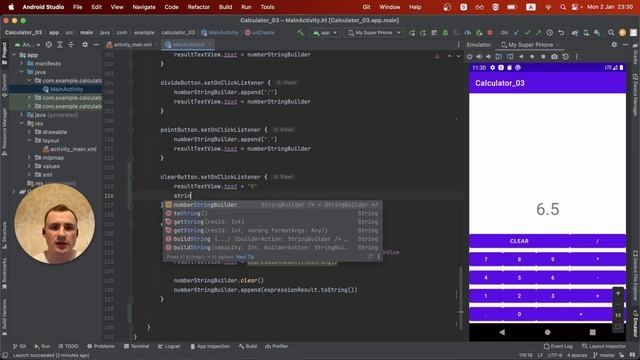Hide the Project panel with minus icon

96,44
